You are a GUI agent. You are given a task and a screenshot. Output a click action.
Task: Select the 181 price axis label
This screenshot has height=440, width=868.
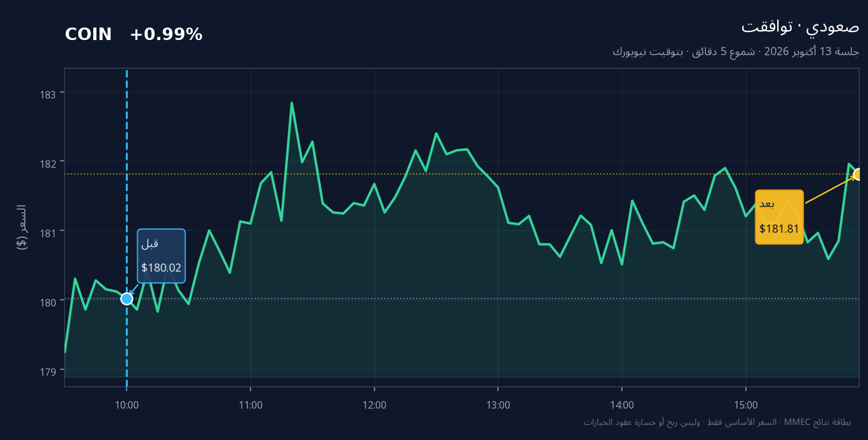(x=48, y=232)
